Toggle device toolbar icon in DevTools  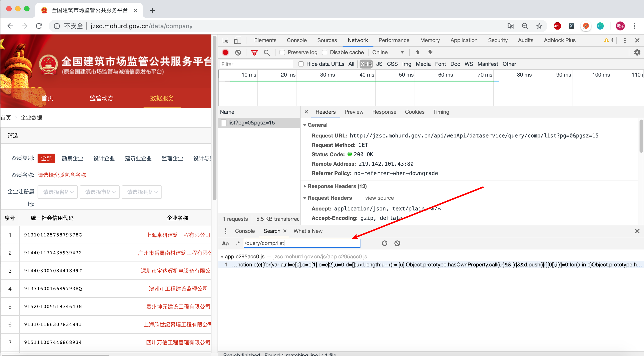pos(237,41)
